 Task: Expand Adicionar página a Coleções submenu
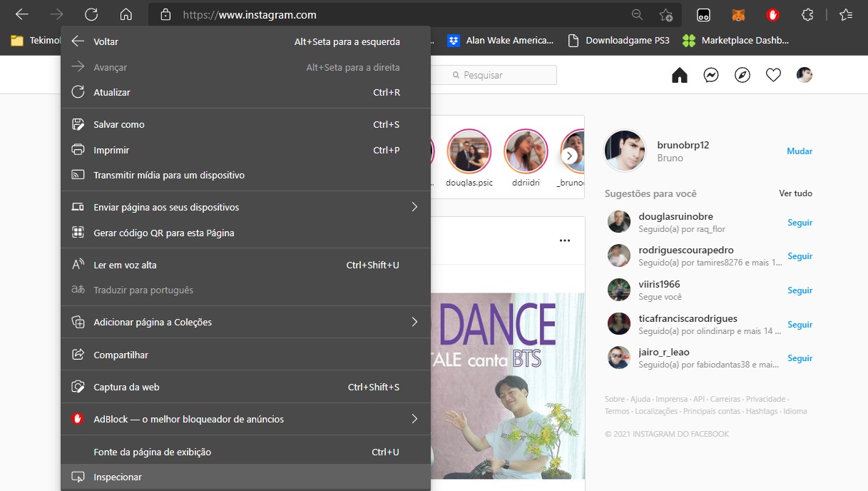pyautogui.click(x=245, y=323)
